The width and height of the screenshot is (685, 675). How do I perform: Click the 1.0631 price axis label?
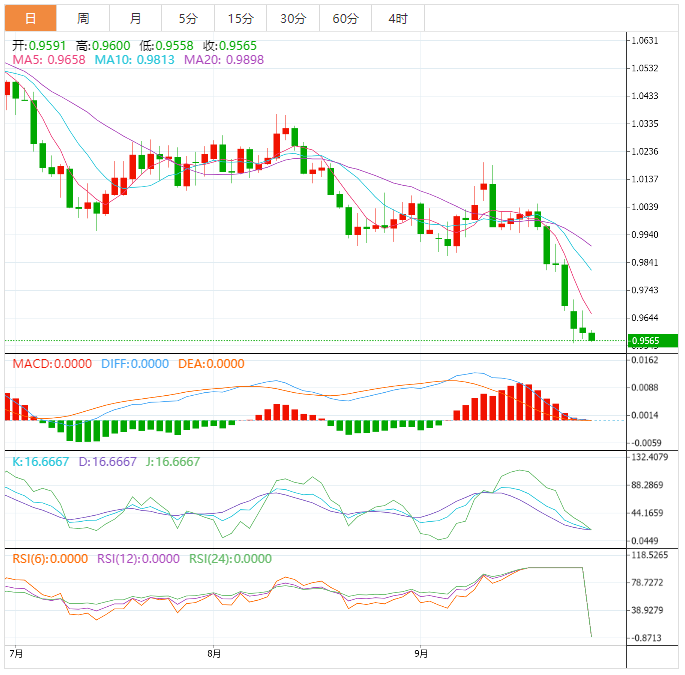pos(645,41)
